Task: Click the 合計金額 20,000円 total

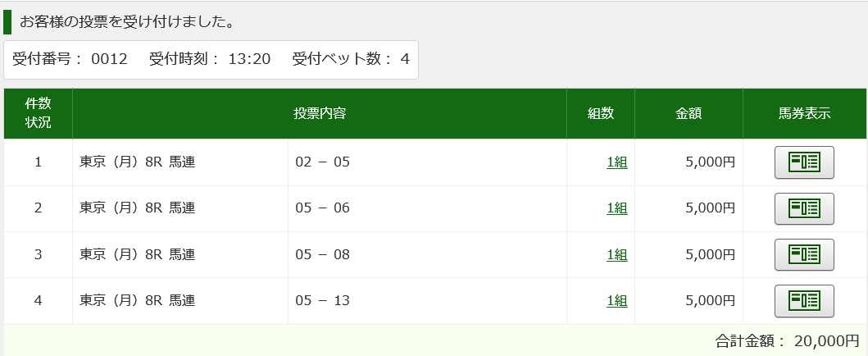Action: pos(786,340)
